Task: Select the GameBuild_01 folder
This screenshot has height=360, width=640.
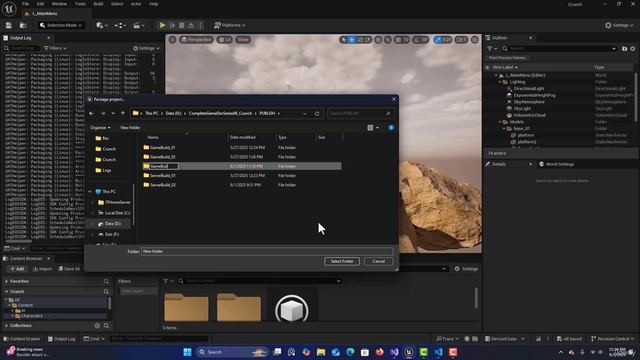Action: click(x=162, y=147)
